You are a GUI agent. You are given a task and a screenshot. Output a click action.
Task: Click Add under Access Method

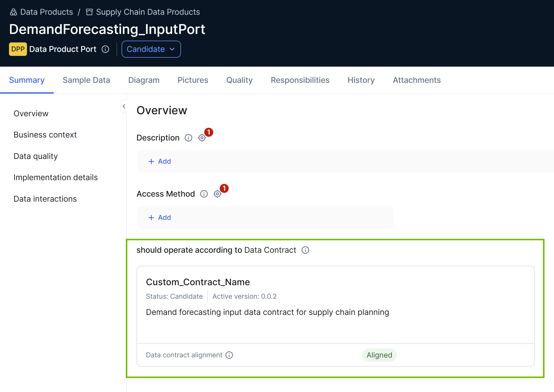[160, 218]
